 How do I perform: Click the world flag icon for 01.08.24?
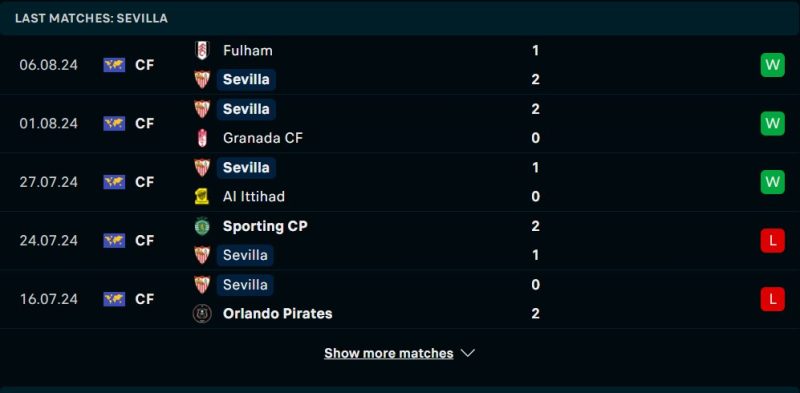[114, 124]
